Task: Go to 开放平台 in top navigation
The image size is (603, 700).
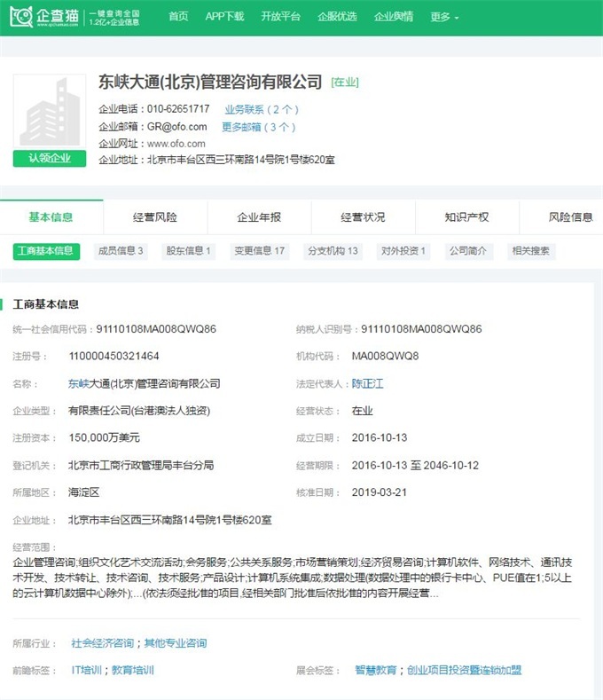Action: [x=280, y=17]
